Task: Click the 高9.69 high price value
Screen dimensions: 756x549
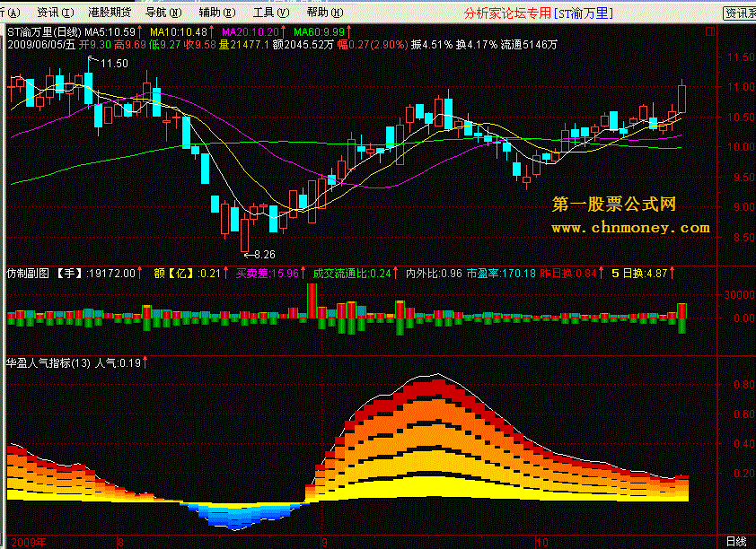Action: pyautogui.click(x=130, y=45)
